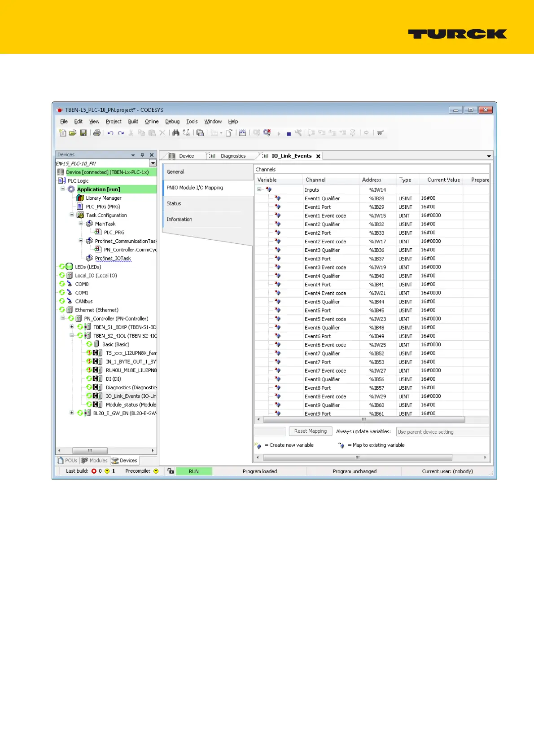Viewport: 534px width, 756px height.
Task: Undo the last action
Action: [110, 133]
